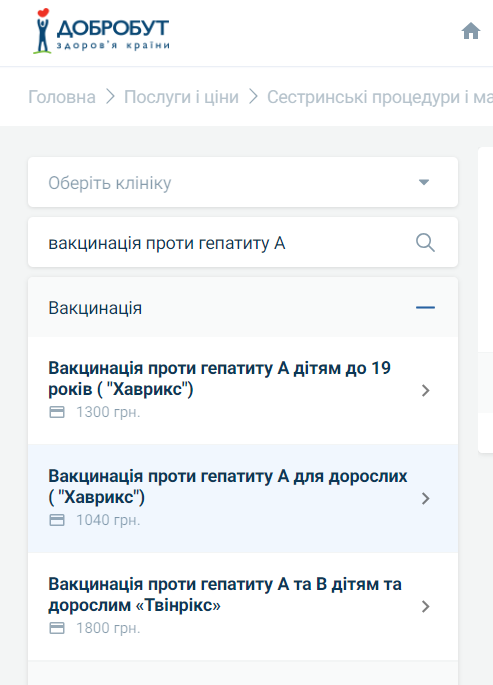Click chevron for children's Хаврикс vaccination row

[426, 390]
